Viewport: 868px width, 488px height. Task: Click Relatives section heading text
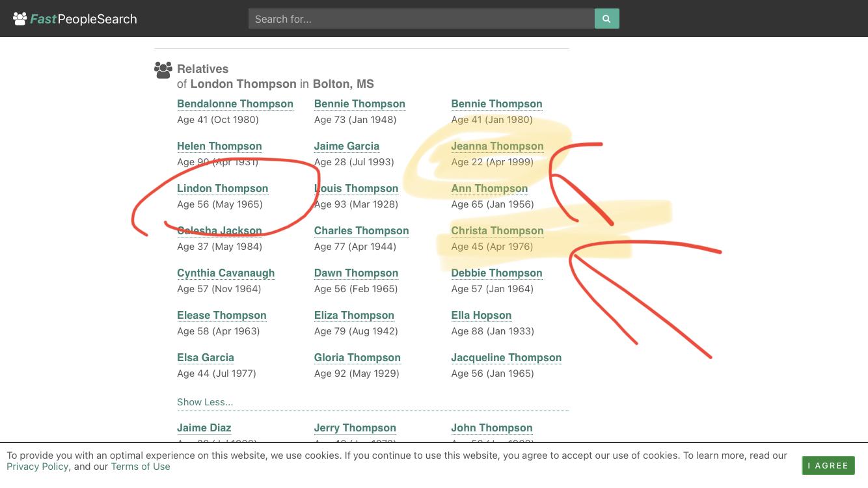(x=202, y=69)
